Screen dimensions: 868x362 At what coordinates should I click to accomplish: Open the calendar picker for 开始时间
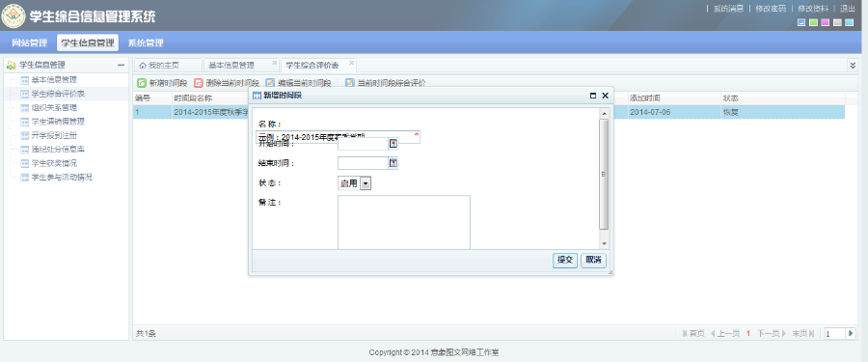point(393,144)
